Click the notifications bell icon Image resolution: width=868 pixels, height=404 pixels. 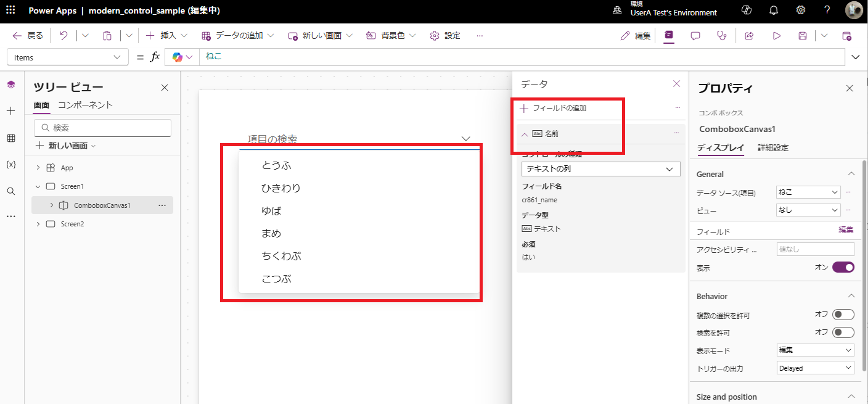[x=774, y=10]
